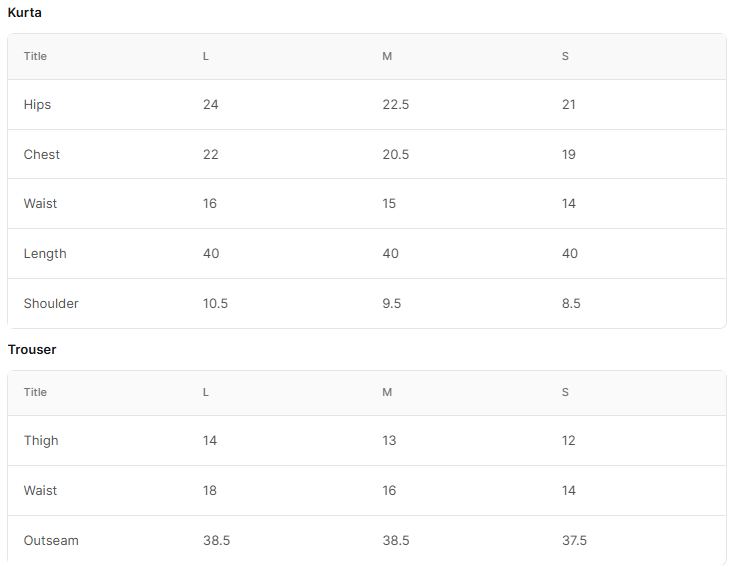Click the Kurta table M column header

click(x=387, y=56)
